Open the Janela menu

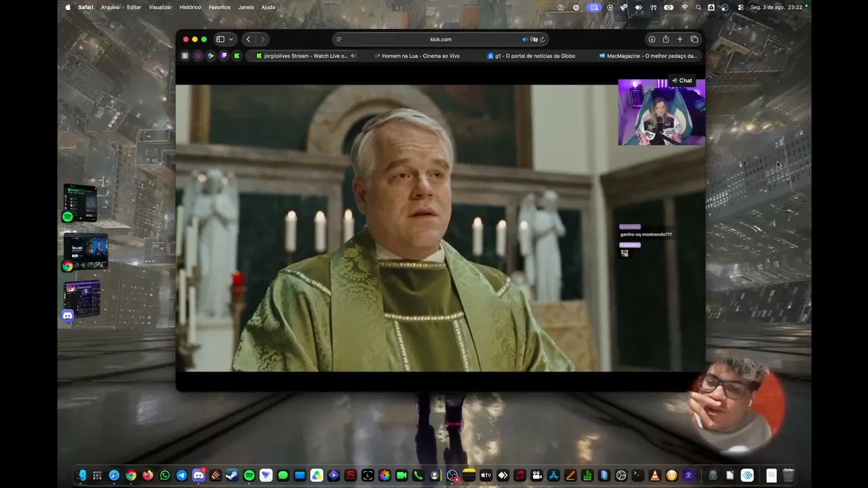tap(246, 7)
